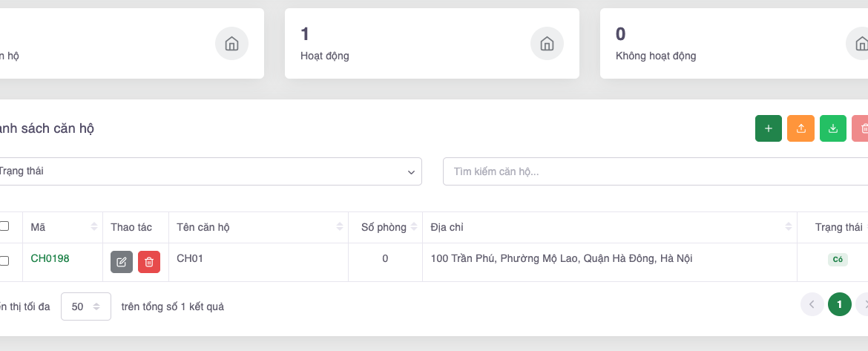Click the home icon on the first summary card

click(x=231, y=44)
